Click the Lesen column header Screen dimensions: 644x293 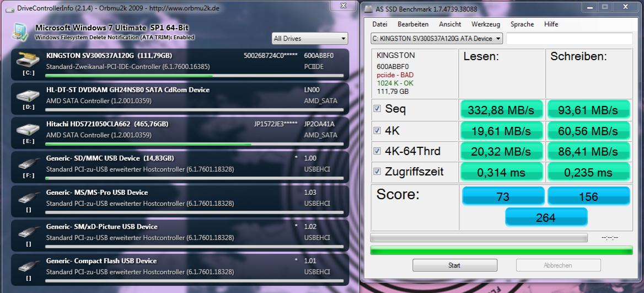pyautogui.click(x=481, y=57)
